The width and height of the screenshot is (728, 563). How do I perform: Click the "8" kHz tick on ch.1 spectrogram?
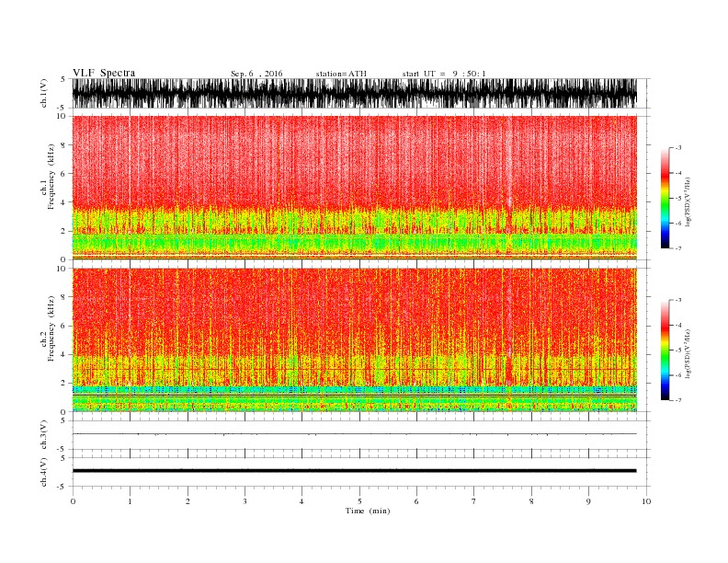pyautogui.click(x=63, y=145)
